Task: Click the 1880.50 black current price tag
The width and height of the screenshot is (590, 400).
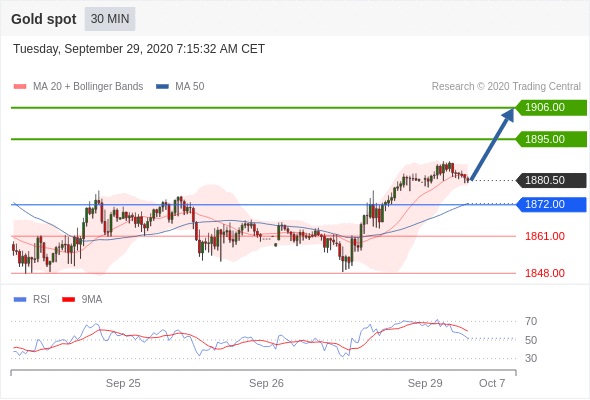Action: tap(551, 180)
